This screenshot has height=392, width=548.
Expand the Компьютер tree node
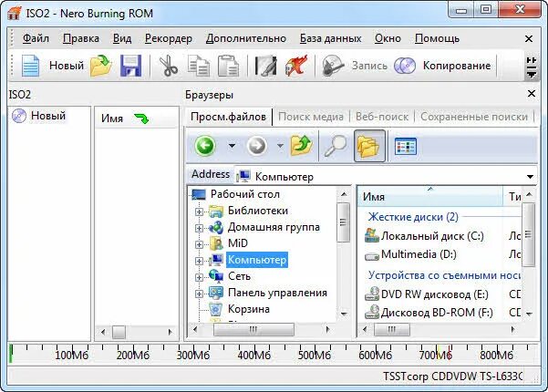199,261
